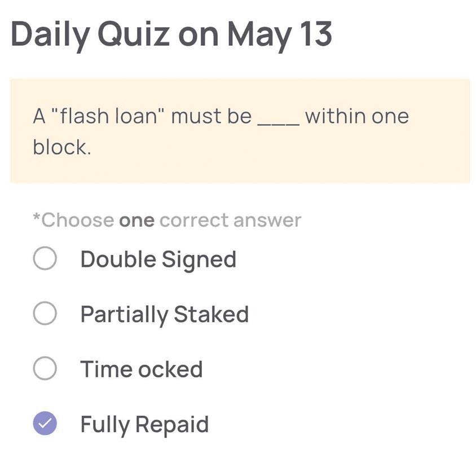476x475 pixels.
Task: Click the beige question box background
Action: click(240, 131)
